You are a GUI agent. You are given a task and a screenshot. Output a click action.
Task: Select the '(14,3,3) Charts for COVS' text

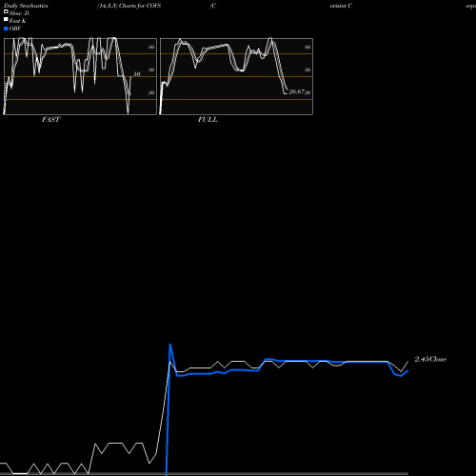(x=129, y=6)
